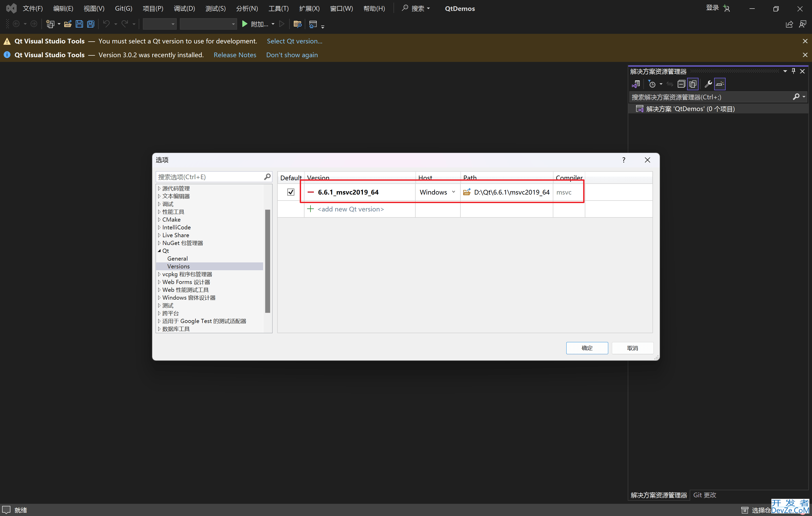Expand the CMake tree node
The width and height of the screenshot is (812, 516).
point(159,220)
